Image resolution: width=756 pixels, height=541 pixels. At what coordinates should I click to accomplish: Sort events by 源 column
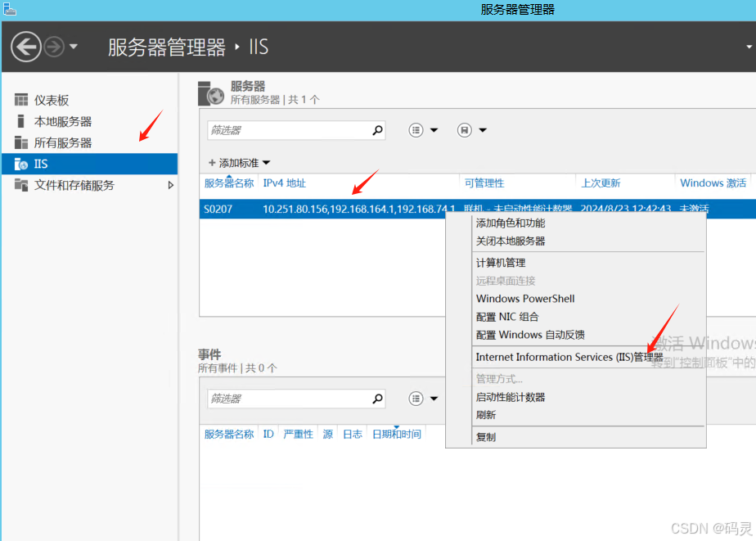coord(328,435)
